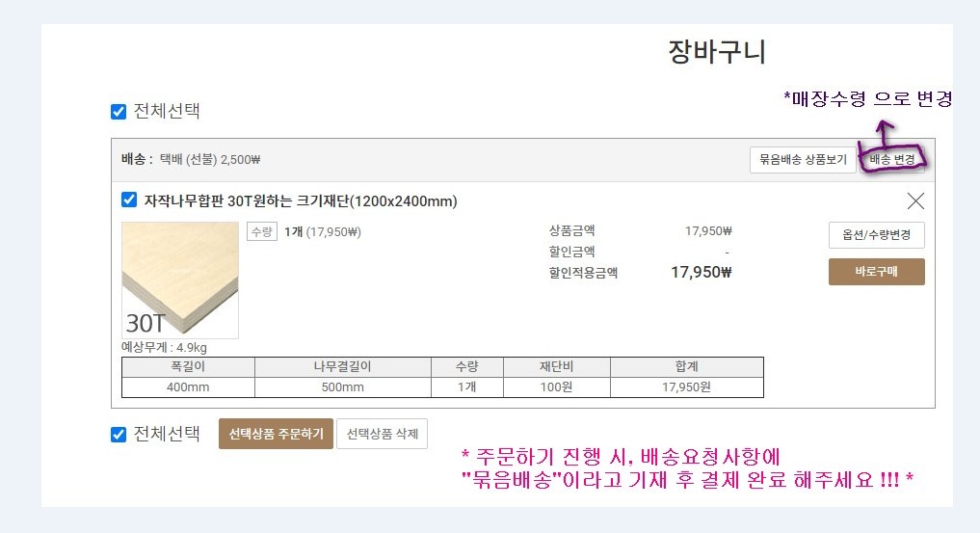Open the 자작나무합판 30T product title link
This screenshot has height=533, width=980.
pos(301,201)
